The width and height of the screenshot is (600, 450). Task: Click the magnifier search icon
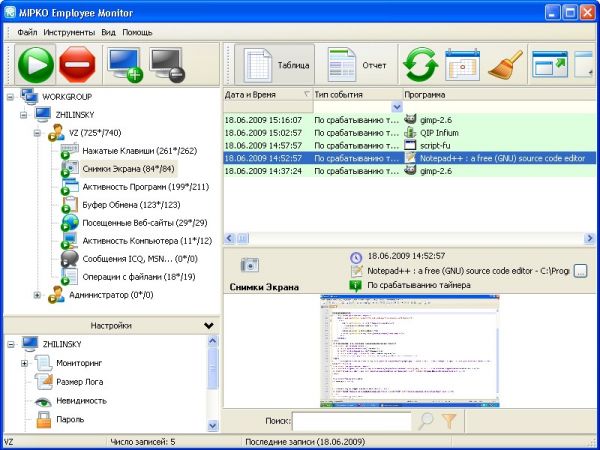[426, 421]
